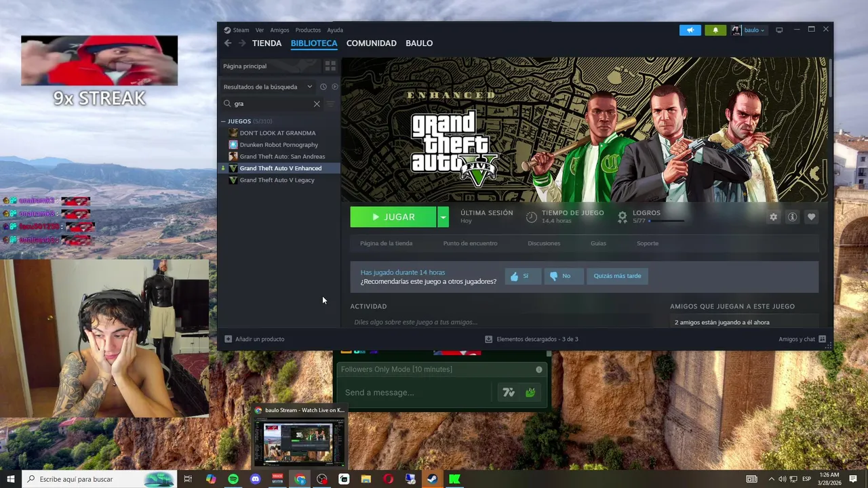Open BAULO profile section
This screenshot has width=868, height=488.
coord(419,43)
